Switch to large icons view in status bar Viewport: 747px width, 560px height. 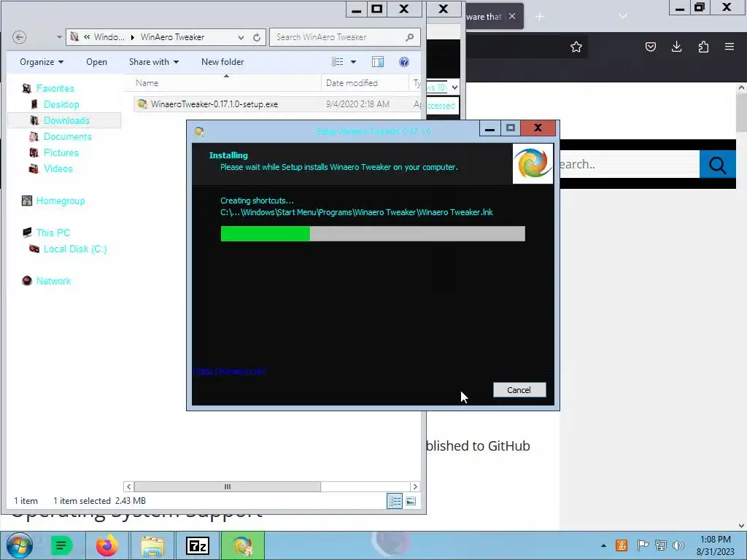pyautogui.click(x=411, y=501)
